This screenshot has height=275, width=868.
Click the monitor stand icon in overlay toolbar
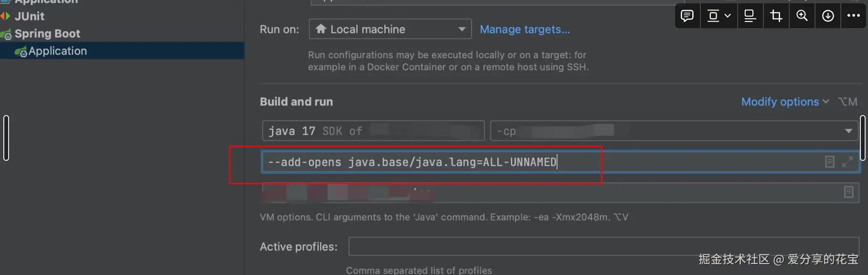click(750, 16)
